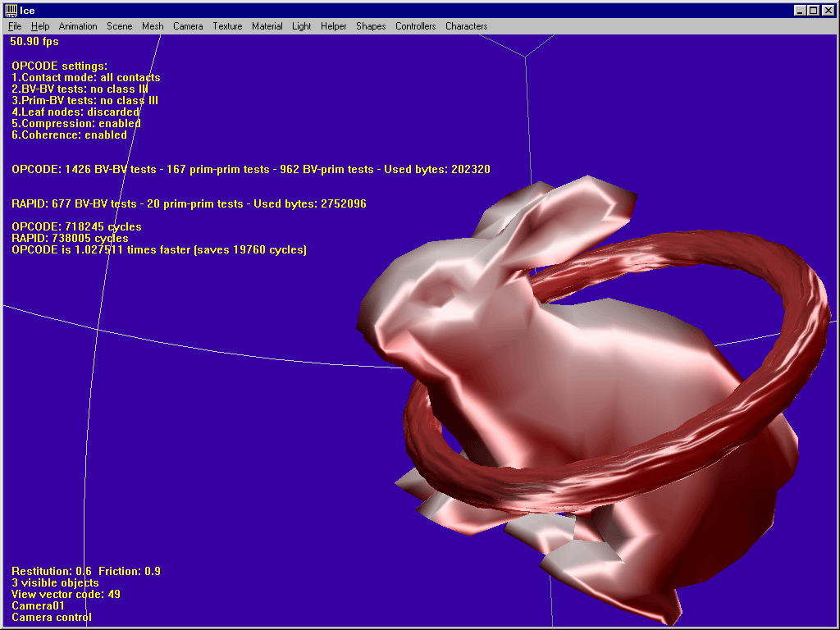Click 'OPCODE: 718245 cycles' text
Viewport: 840px width, 630px height.
[76, 226]
